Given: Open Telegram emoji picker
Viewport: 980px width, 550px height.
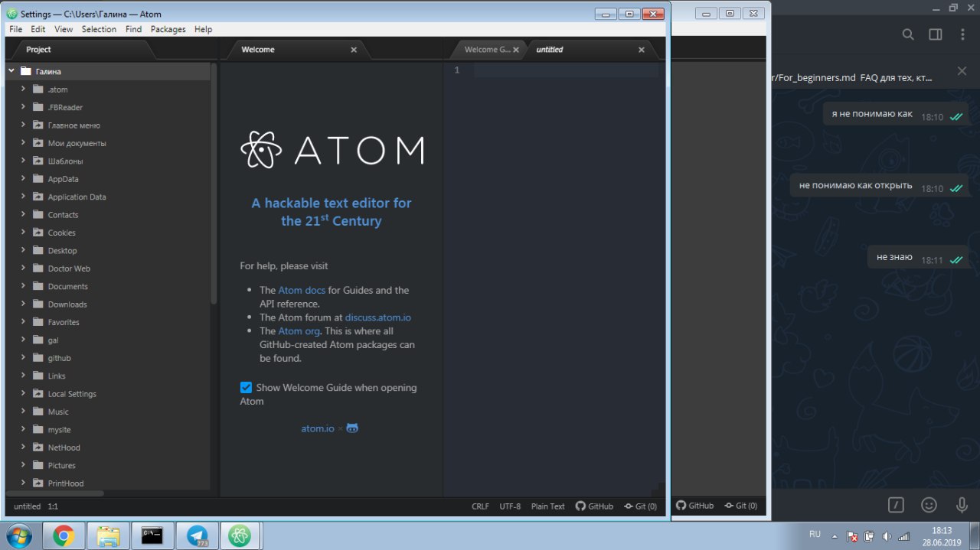Looking at the screenshot, I should [929, 505].
